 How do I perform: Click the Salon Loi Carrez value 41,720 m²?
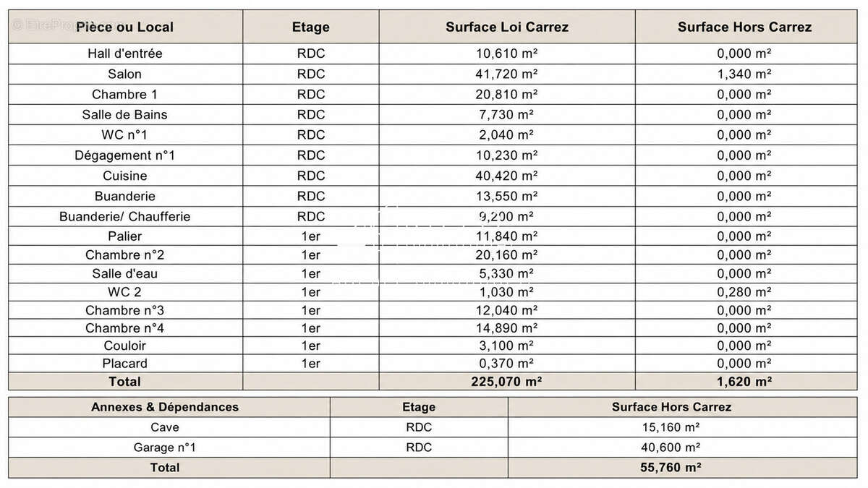click(507, 74)
